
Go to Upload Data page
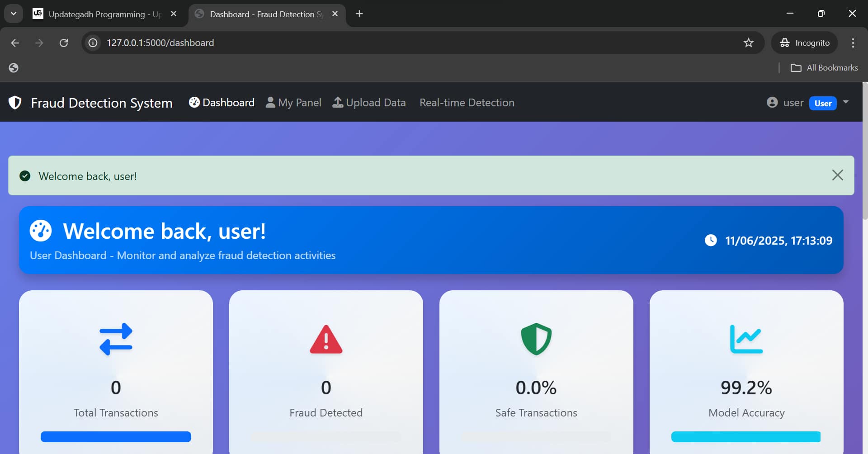(x=369, y=103)
